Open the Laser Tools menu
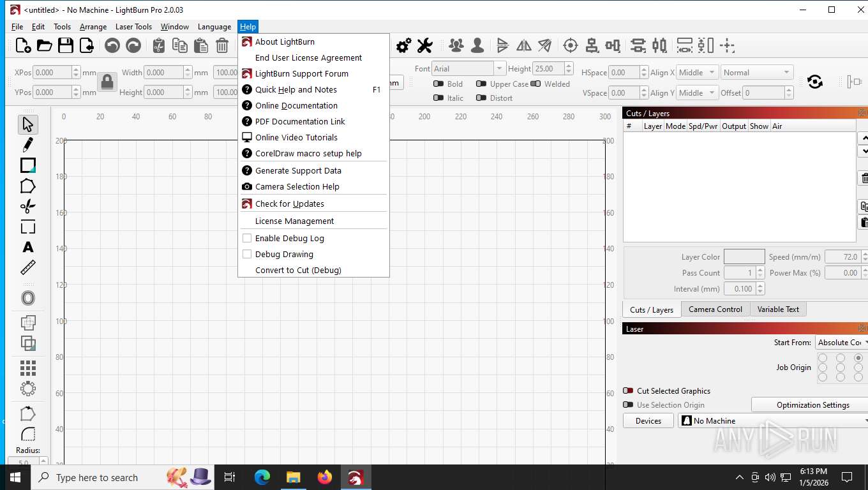868x490 pixels. [x=133, y=27]
